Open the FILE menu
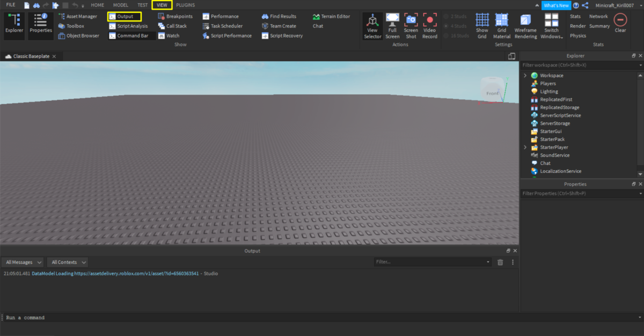 [x=11, y=5]
